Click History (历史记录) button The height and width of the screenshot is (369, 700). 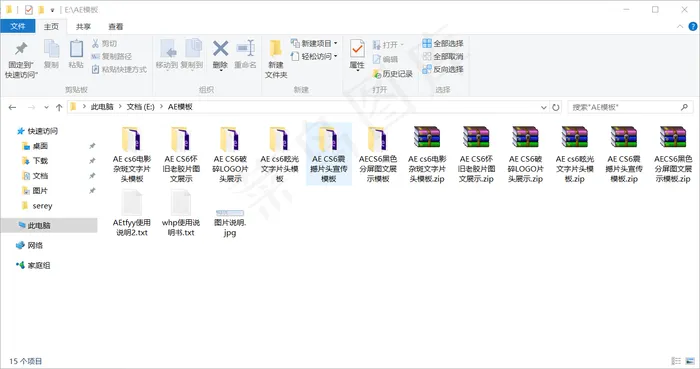click(x=392, y=74)
